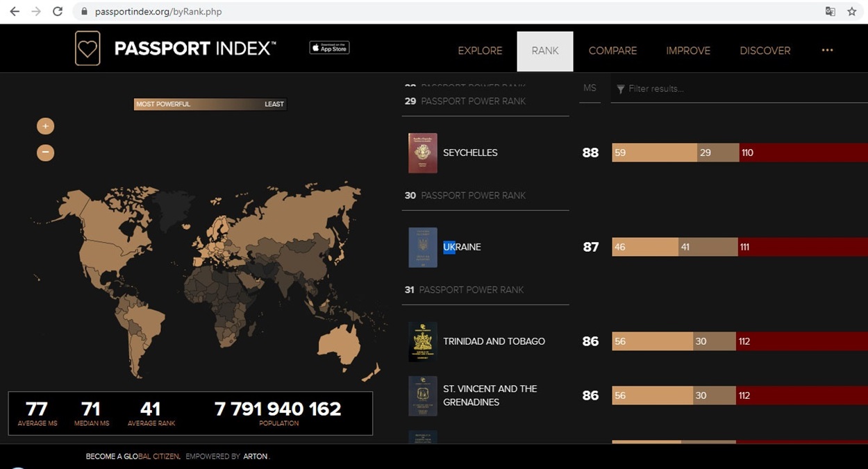Click the browser back arrow
This screenshot has height=469, width=868.
point(15,12)
